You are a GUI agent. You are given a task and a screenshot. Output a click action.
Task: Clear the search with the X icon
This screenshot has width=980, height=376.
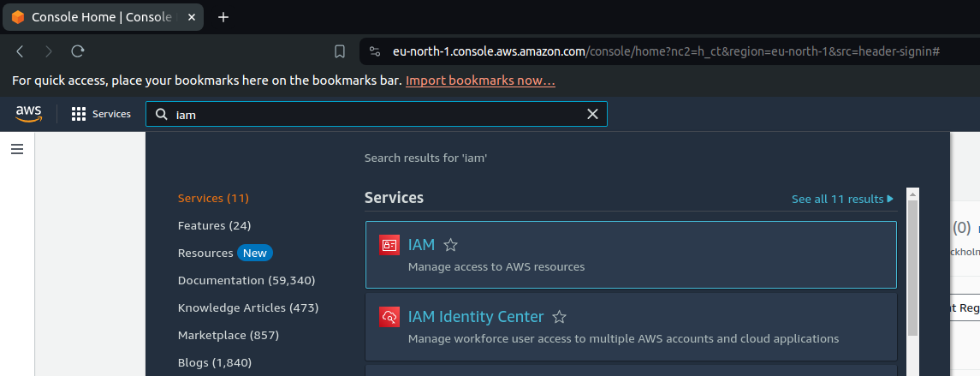592,114
